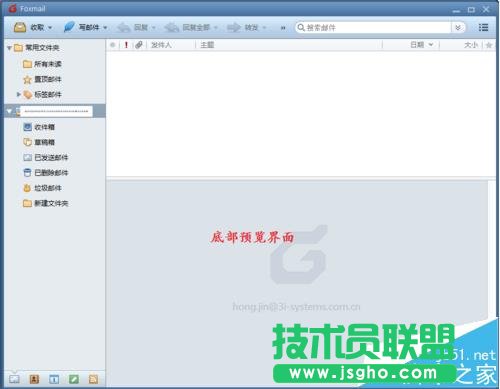
Task: Open the notes green pencil icon
Action: click(74, 379)
